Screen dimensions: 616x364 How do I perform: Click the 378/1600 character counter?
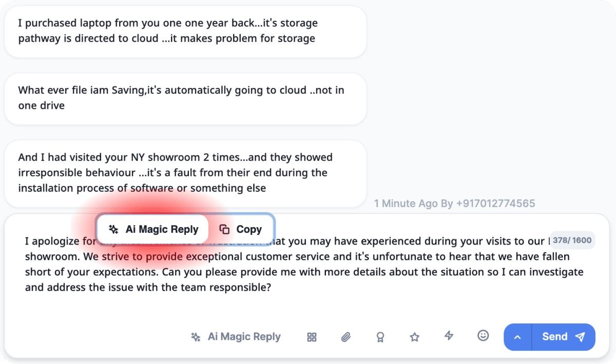(x=572, y=240)
